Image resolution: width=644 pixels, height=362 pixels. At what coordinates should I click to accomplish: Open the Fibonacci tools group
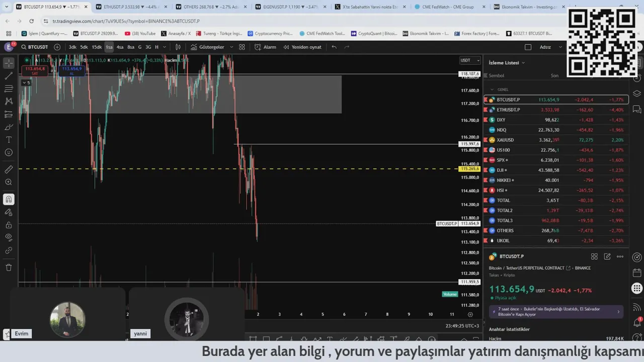click(x=9, y=88)
